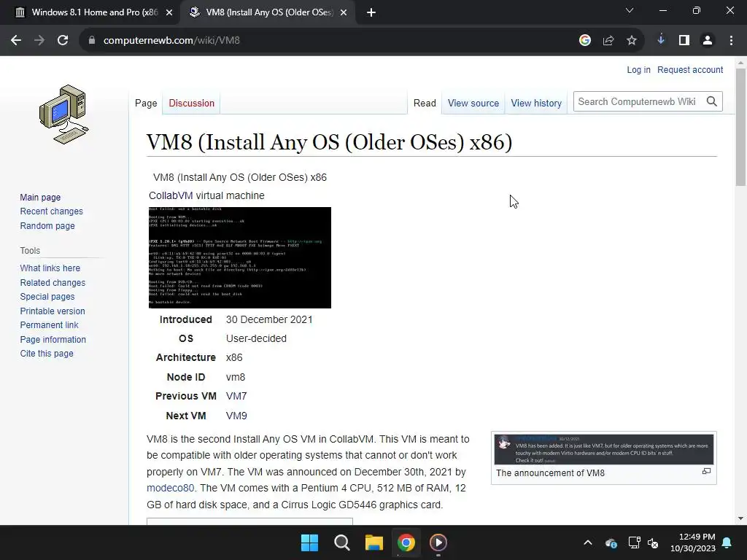747x560 pixels.
Task: Click the Chrome taskbar icon
Action: (406, 542)
